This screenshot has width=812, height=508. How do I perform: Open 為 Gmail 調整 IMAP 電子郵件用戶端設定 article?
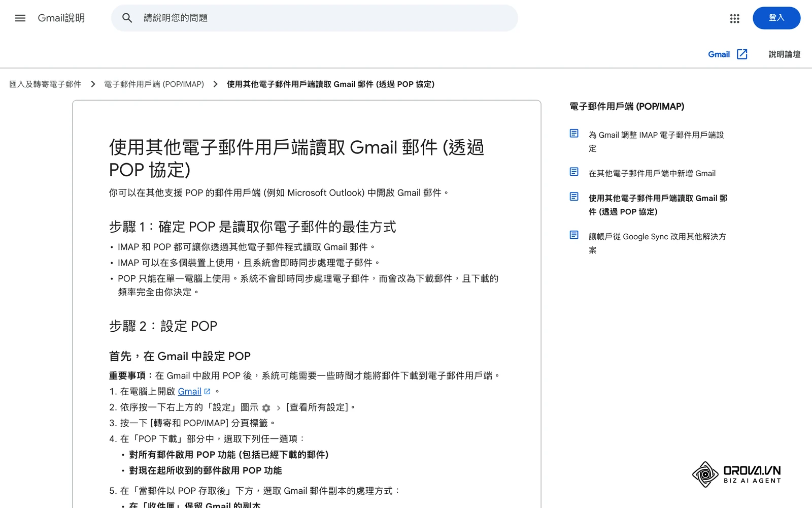click(656, 142)
